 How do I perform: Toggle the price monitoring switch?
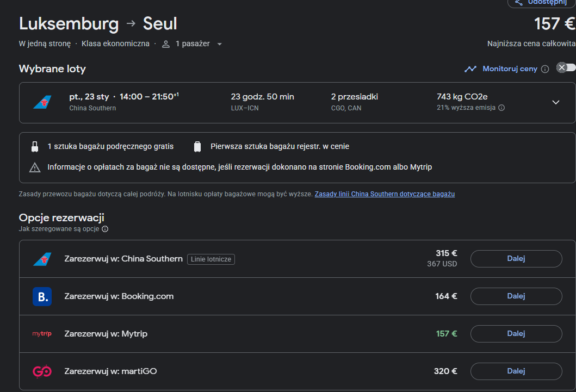(566, 67)
